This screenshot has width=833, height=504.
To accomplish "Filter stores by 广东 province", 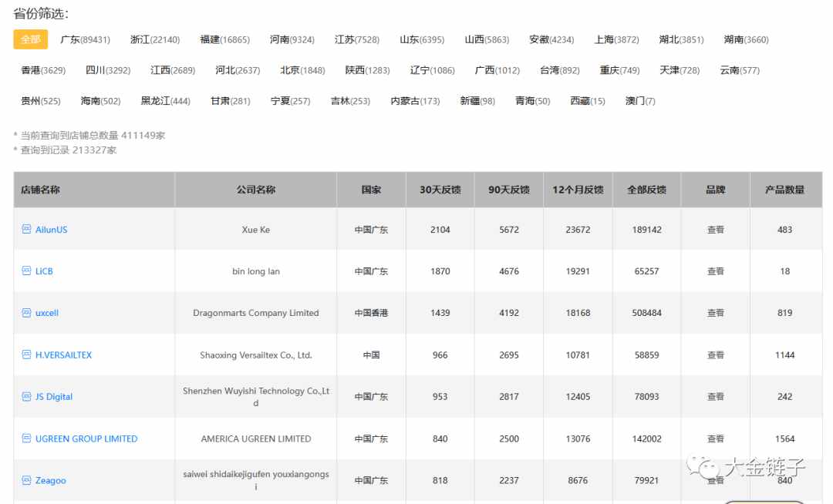I will (85, 39).
